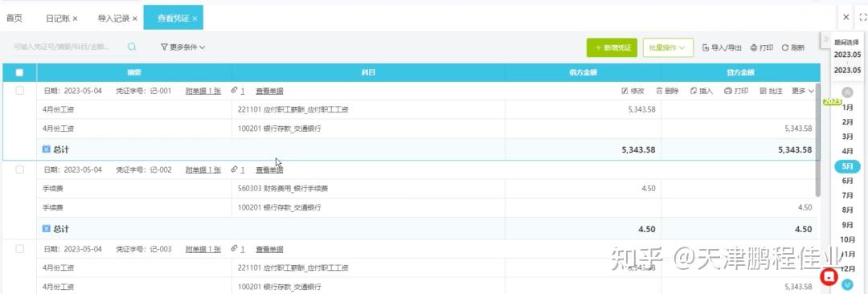Open 查看单据 link for voucher 记-003

tap(269, 249)
